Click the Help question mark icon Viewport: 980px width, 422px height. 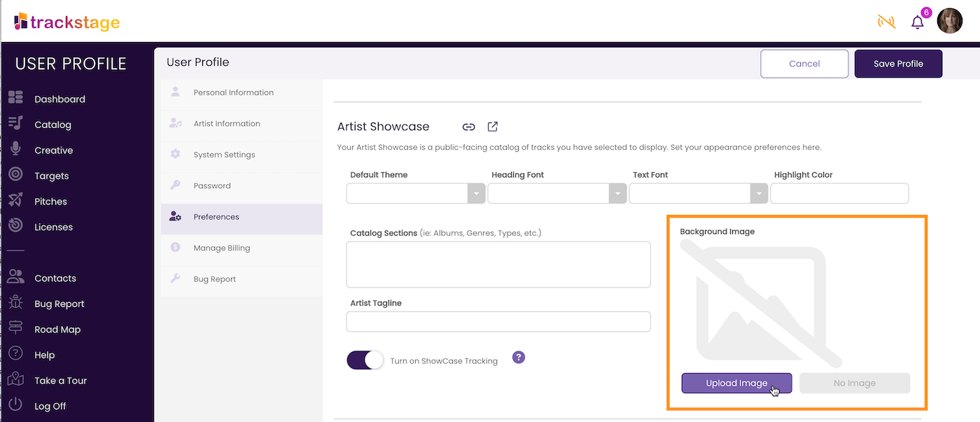pyautogui.click(x=15, y=354)
